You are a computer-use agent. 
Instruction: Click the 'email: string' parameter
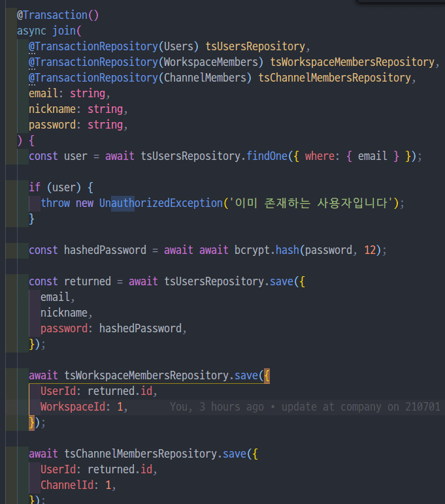pos(67,93)
